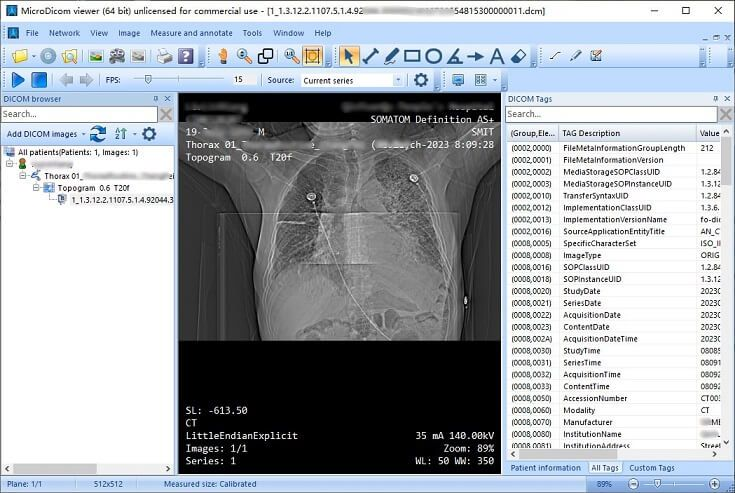Click the monitor display icon
The height and width of the screenshot is (493, 735).
[x=458, y=80]
